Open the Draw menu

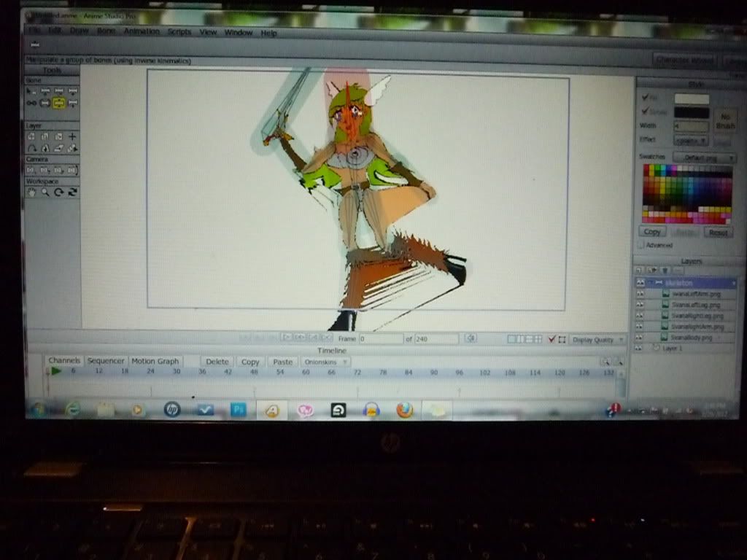coord(79,30)
